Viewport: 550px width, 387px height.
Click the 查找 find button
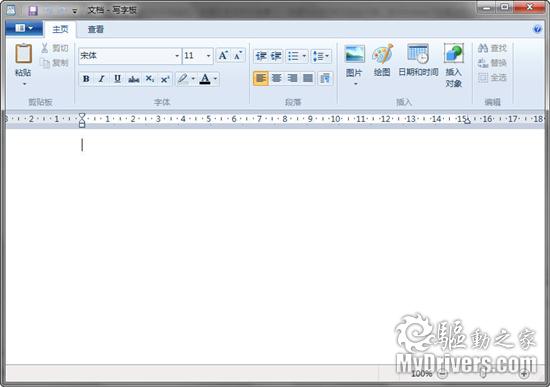click(492, 48)
